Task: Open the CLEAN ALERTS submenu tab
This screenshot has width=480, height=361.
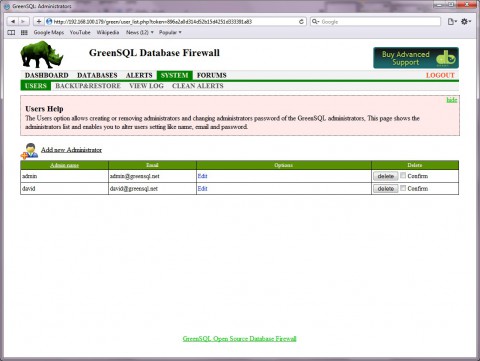Action: click(198, 86)
